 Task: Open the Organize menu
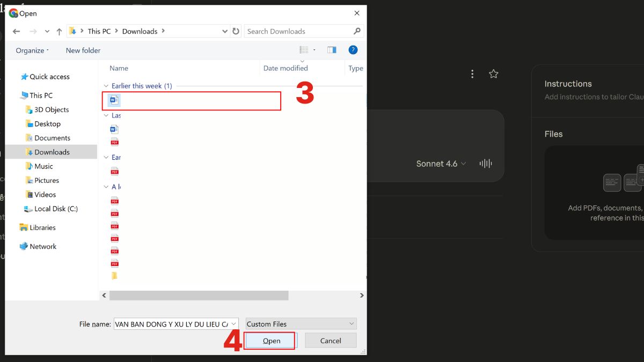32,50
